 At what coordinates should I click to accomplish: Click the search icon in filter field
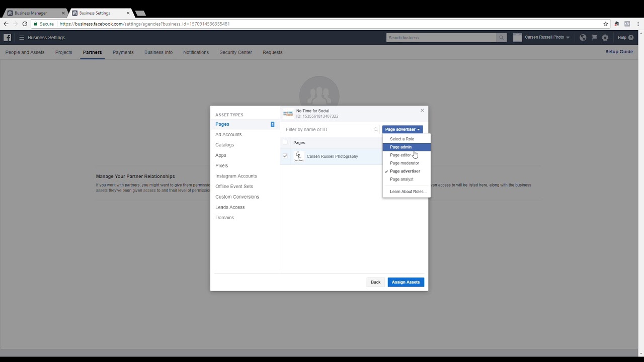pyautogui.click(x=376, y=130)
